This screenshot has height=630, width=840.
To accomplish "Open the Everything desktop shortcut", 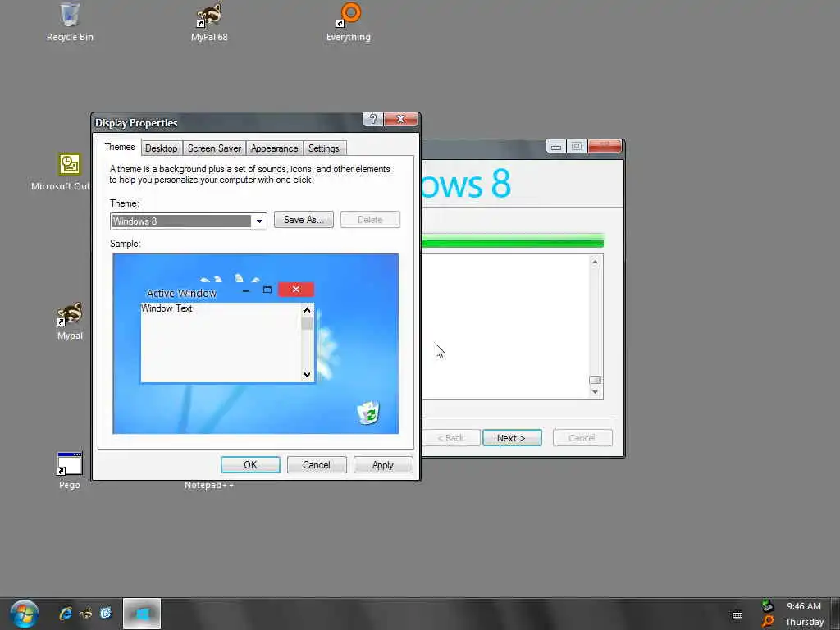I will coord(349,22).
